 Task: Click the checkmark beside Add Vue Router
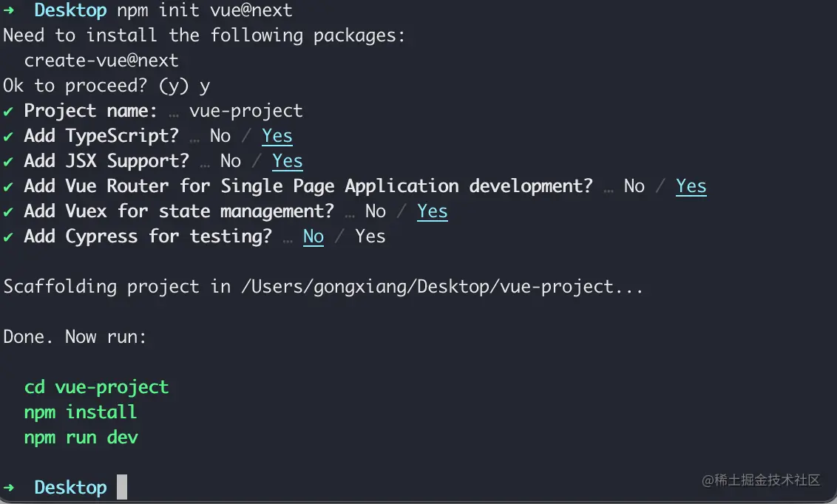click(8, 186)
